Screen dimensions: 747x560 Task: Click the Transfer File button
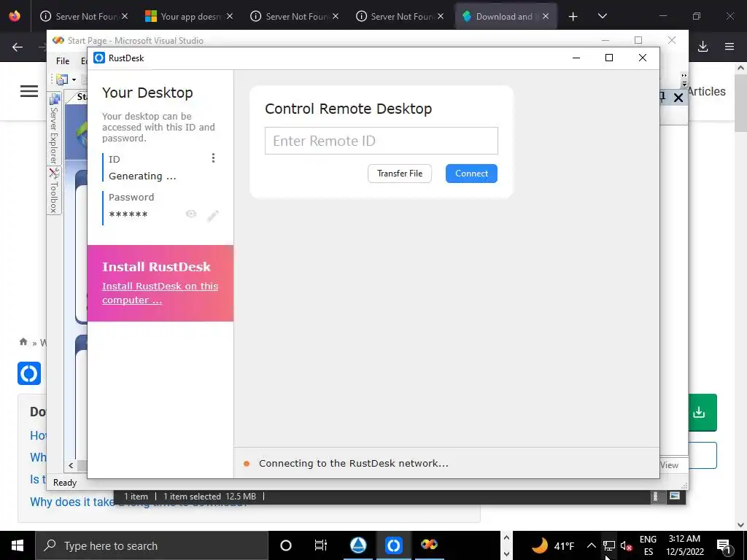(x=400, y=174)
